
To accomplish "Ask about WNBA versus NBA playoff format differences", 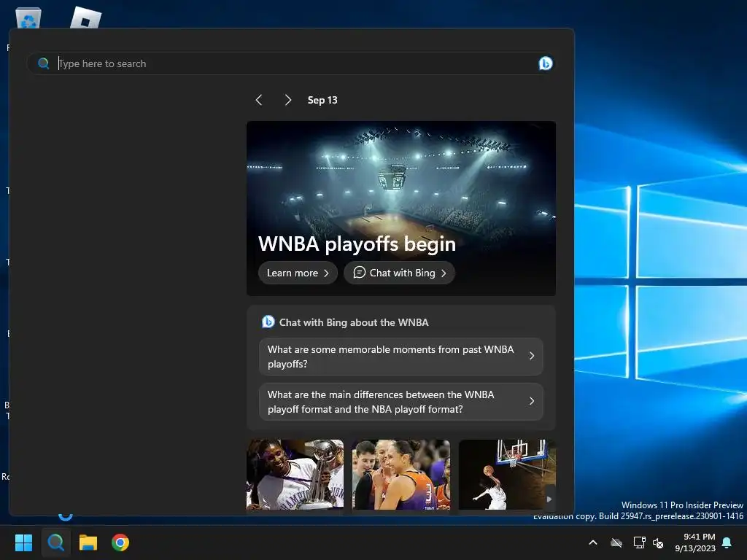I will (x=401, y=402).
